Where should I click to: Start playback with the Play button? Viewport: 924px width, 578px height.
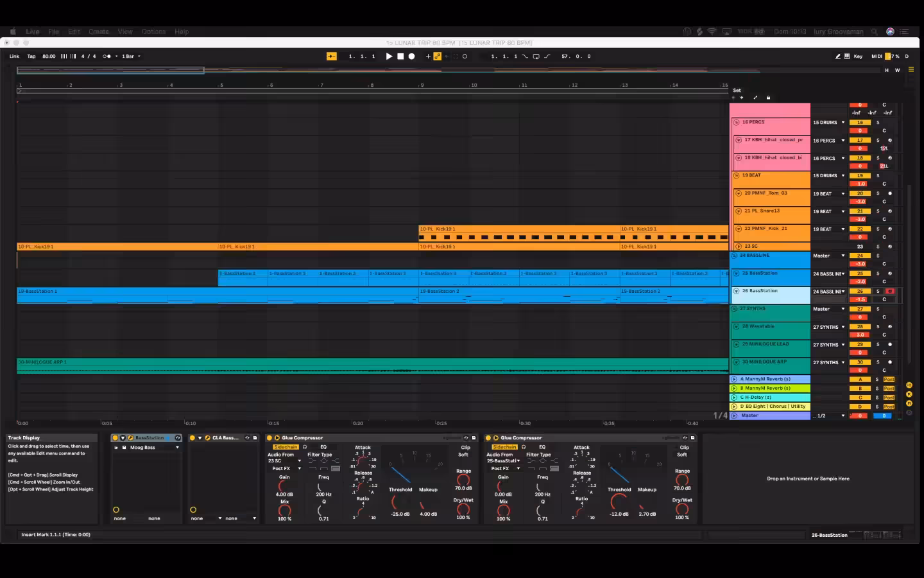click(389, 57)
